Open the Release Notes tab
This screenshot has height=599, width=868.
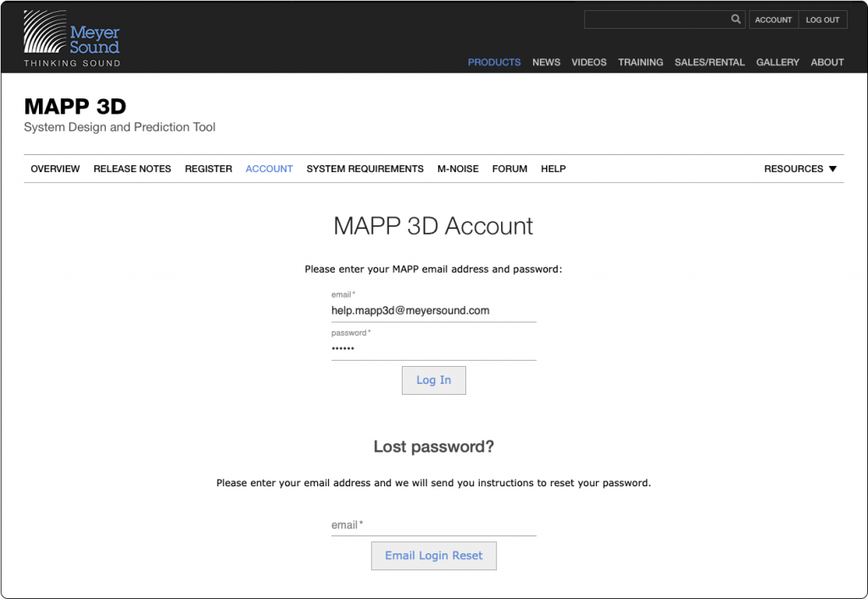click(132, 169)
